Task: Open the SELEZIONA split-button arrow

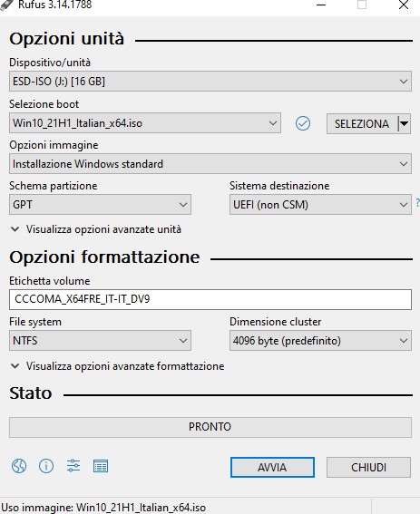Action: 405,123
